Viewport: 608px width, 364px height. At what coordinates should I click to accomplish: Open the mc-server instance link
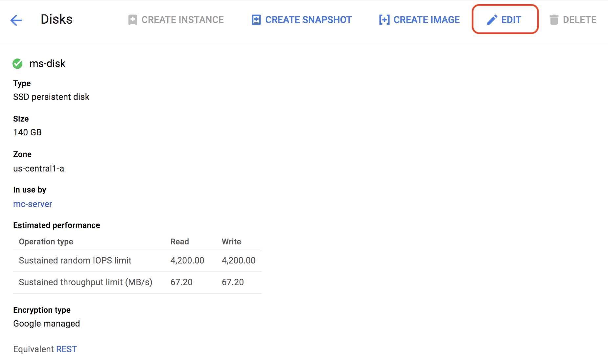coord(33,204)
